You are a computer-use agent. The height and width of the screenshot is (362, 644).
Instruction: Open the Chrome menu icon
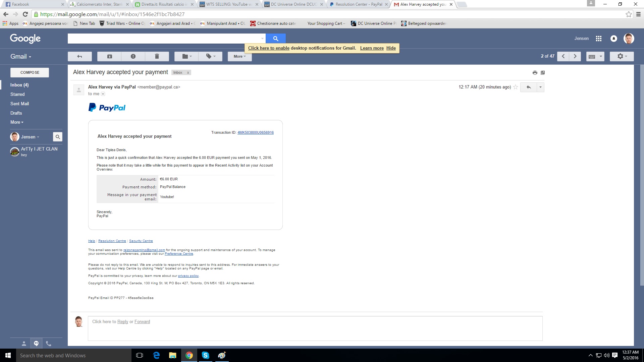tap(638, 14)
